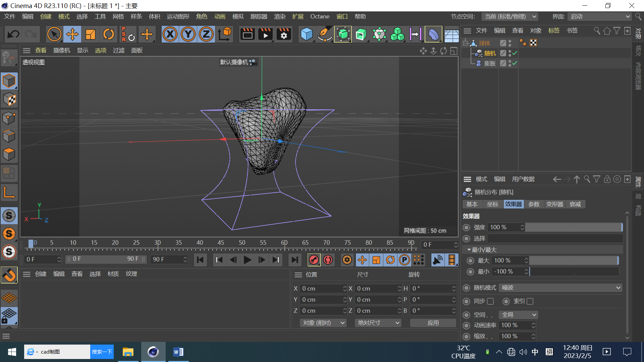This screenshot has width=644, height=362.
Task: Enable the 同步 checkbox
Action: pyautogui.click(x=490, y=301)
